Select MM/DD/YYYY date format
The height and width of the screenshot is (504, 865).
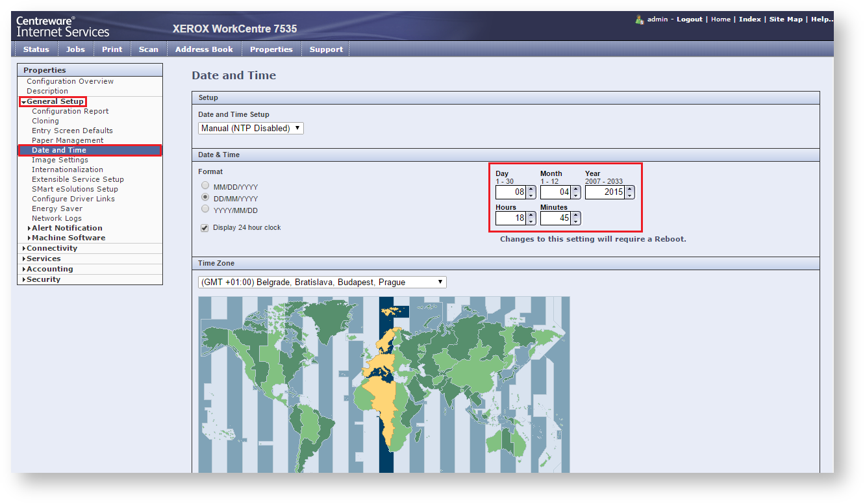pos(205,186)
